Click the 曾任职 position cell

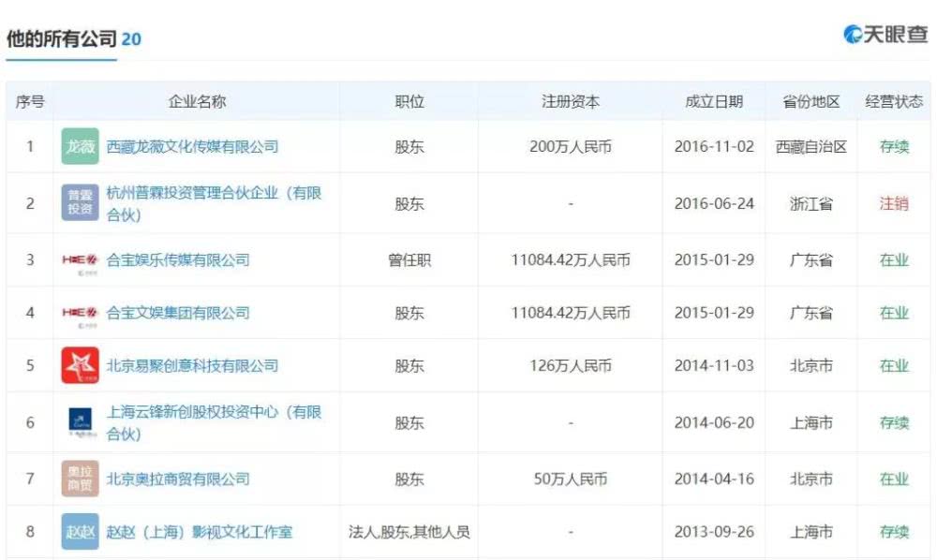[x=409, y=259]
